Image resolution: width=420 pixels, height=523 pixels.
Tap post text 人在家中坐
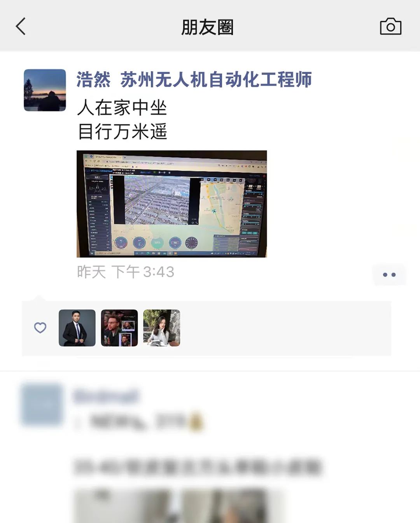[x=122, y=107]
